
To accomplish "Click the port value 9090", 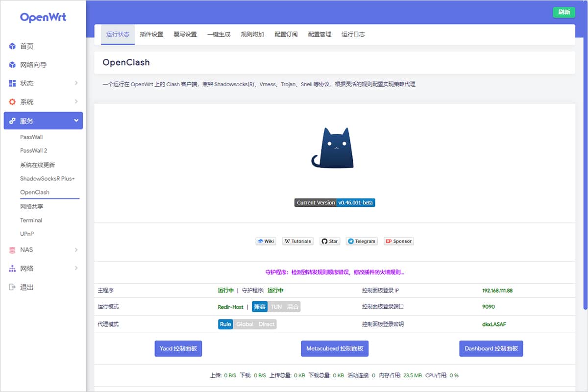I will (x=489, y=307).
